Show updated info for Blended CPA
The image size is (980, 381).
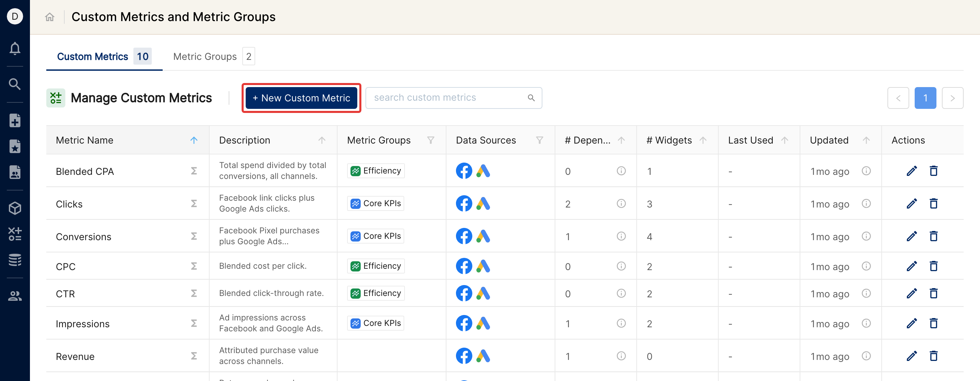866,171
